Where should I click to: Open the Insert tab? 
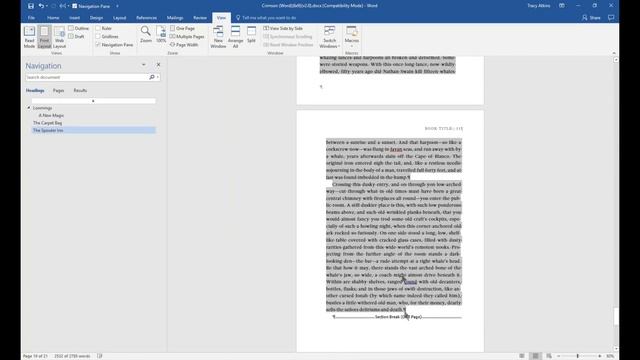tap(74, 18)
